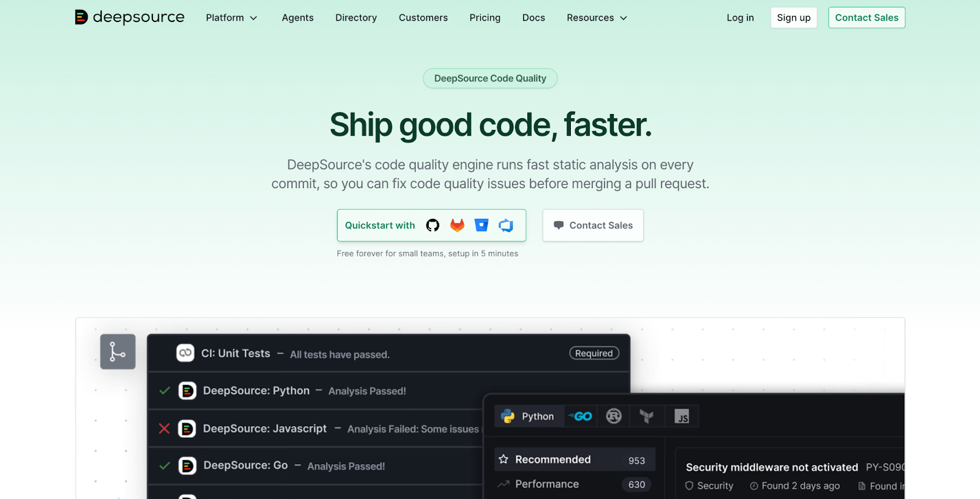
Task: Click the chat bubble icon beside Contact Sales
Action: click(x=559, y=225)
